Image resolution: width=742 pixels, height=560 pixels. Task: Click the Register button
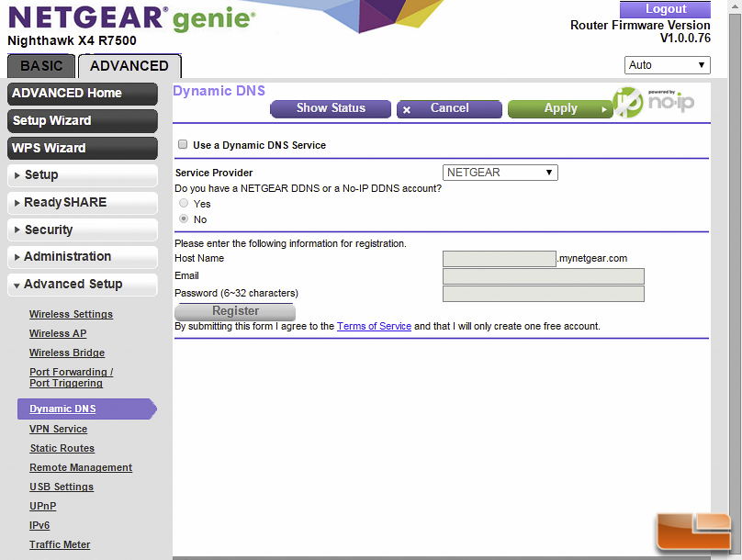[235, 311]
